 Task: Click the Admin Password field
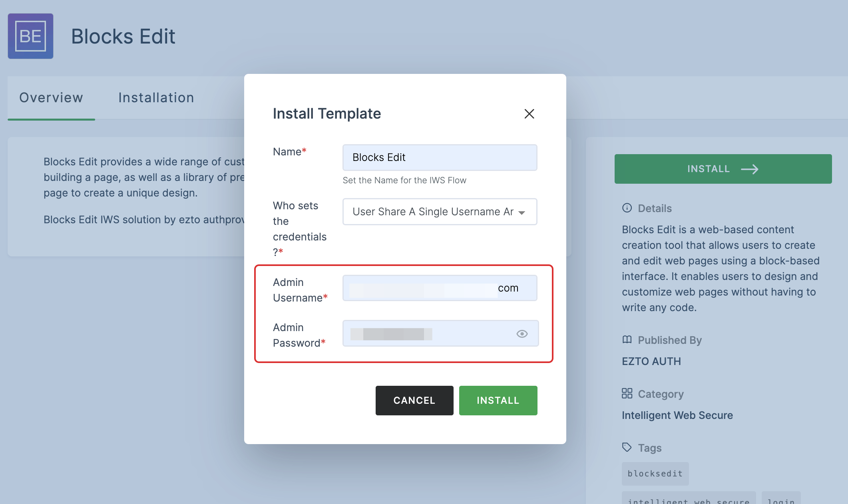pos(440,333)
